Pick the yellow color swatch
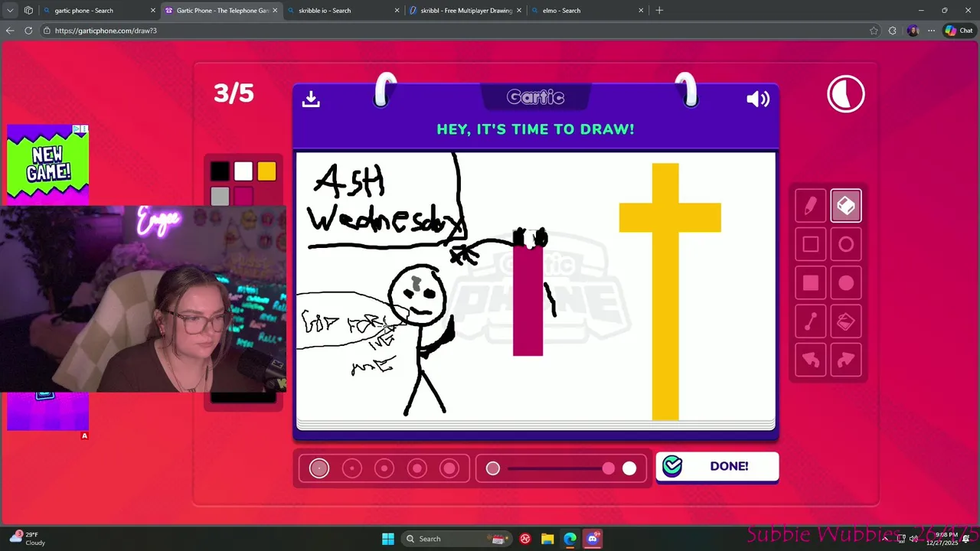This screenshot has height=551, width=980. (266, 171)
